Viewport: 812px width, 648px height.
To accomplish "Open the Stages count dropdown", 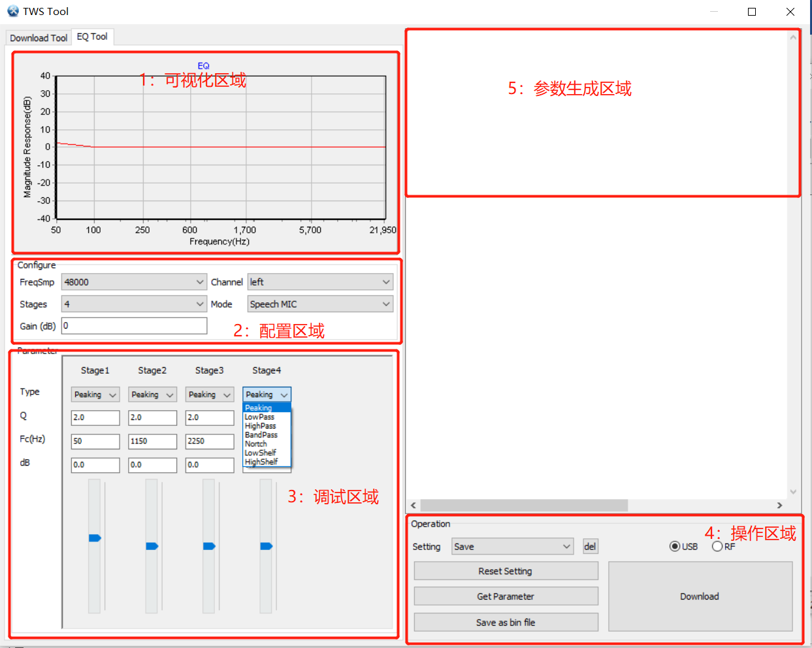I will coord(134,304).
